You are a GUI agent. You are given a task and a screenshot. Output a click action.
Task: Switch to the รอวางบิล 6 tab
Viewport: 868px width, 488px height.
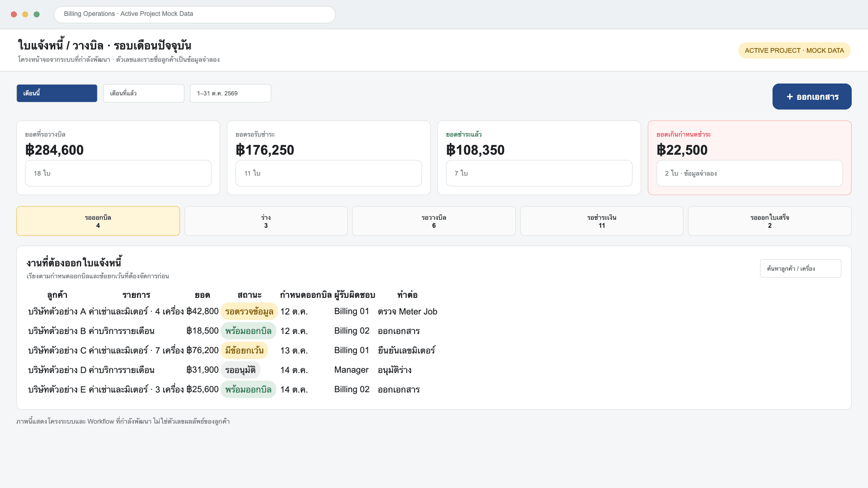click(434, 221)
